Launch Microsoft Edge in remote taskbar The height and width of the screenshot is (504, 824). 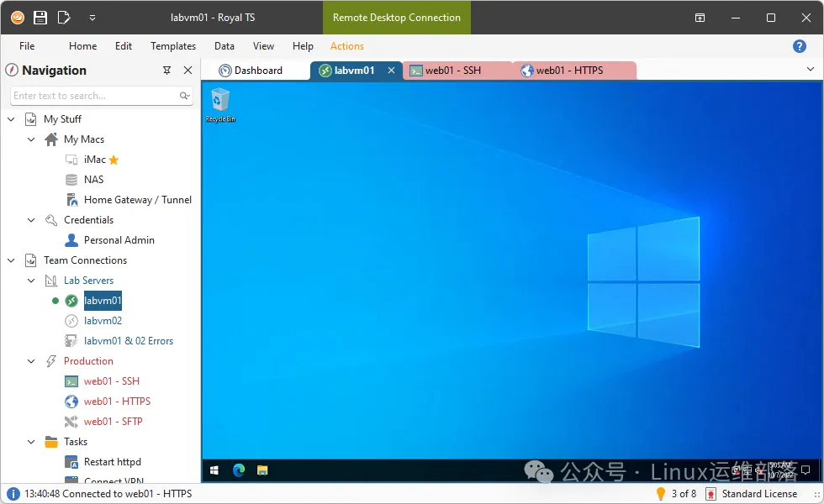pos(239,470)
